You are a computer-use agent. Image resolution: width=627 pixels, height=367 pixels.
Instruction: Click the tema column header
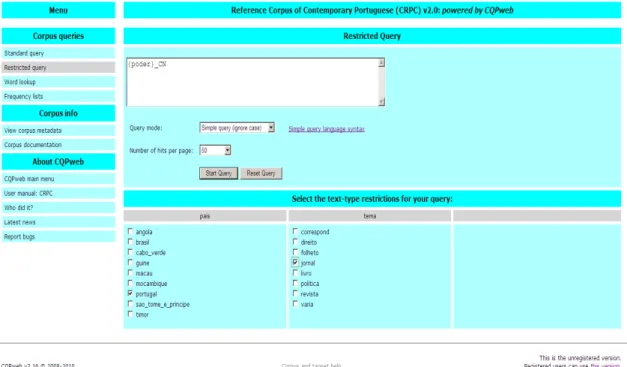pos(369,216)
